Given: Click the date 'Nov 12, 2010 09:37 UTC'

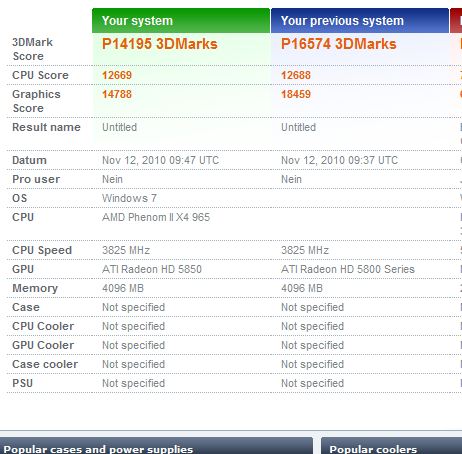Looking at the screenshot, I should 340,160.
